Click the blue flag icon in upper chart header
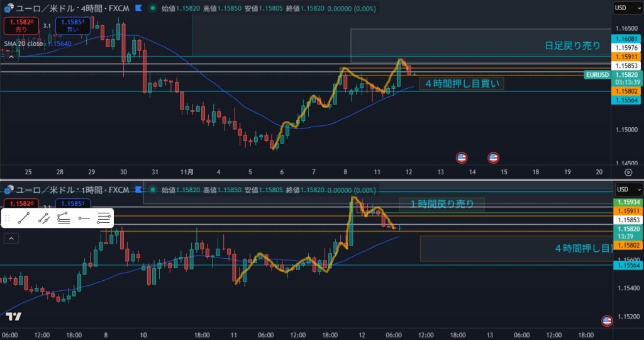This screenshot has height=340, width=644. [138, 8]
